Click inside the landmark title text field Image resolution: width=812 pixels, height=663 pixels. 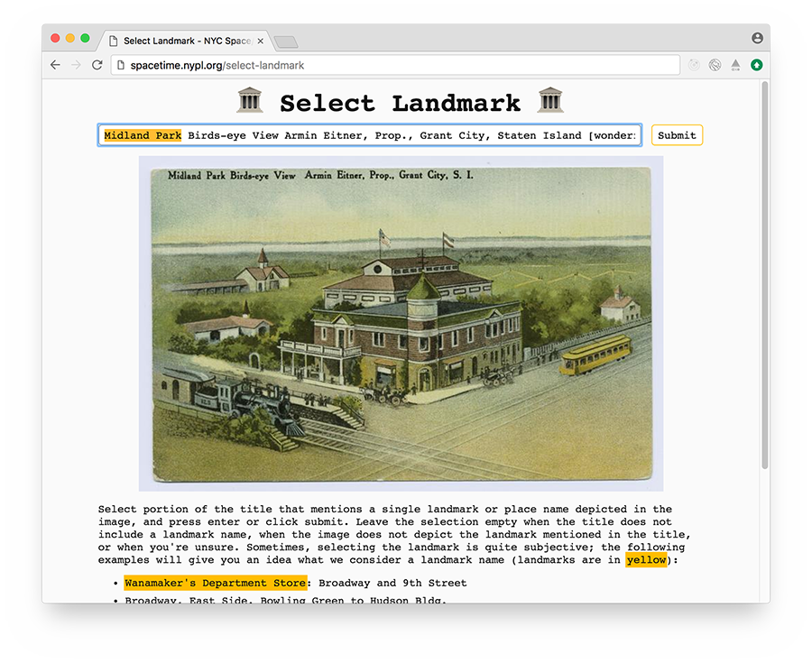(370, 135)
